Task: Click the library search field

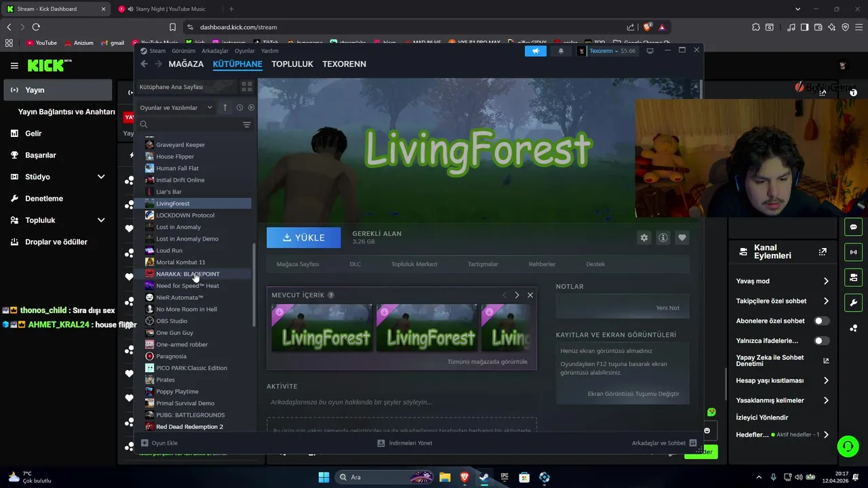Action: (189, 125)
